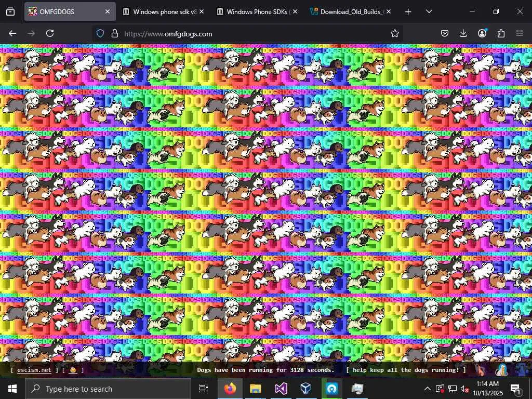Go back using the back arrow
The height and width of the screenshot is (399, 532).
[x=12, y=33]
